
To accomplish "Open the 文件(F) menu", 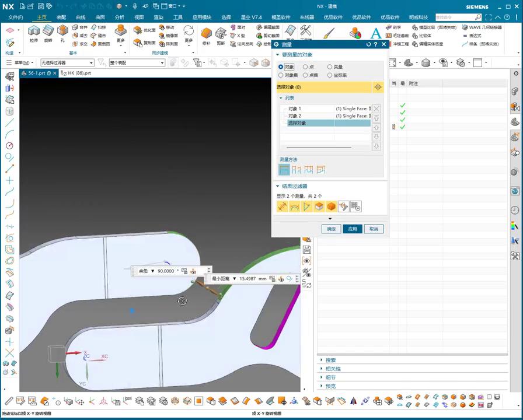I will [x=16, y=17].
